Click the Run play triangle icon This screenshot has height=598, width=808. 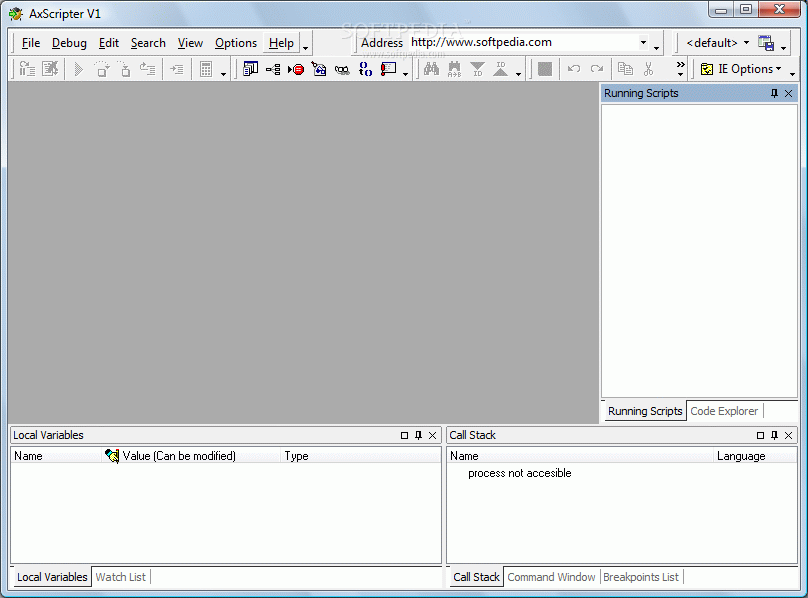[x=79, y=69]
